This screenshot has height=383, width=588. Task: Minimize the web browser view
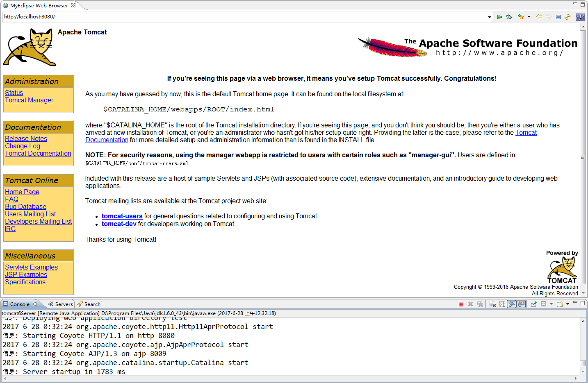pyautogui.click(x=575, y=4)
